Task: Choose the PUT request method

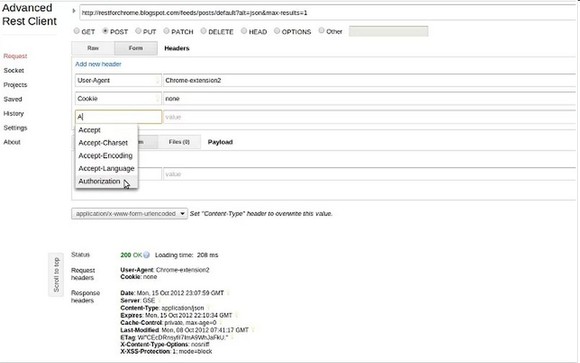Action: point(138,31)
